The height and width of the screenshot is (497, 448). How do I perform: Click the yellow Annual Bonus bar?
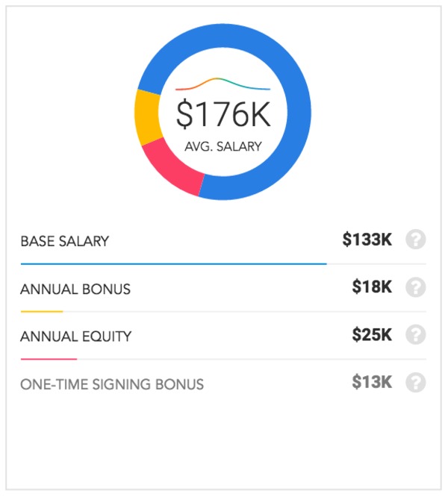pos(42,311)
